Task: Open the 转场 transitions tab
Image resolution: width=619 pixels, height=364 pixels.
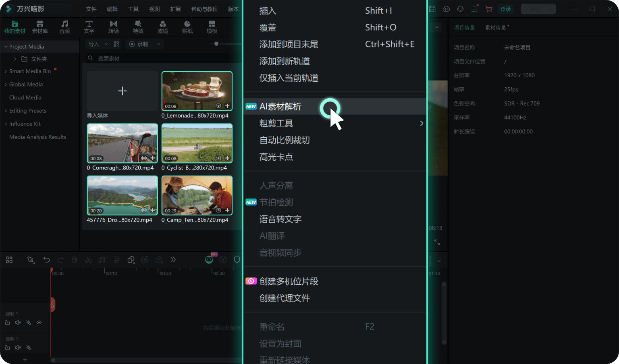Action: tap(114, 27)
